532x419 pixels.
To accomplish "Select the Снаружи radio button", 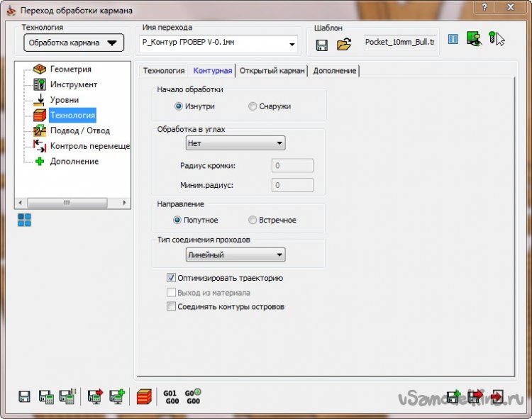I will click(253, 106).
